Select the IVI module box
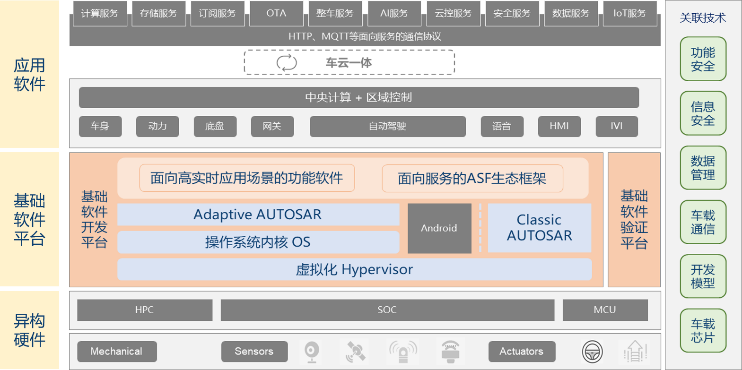 tap(617, 126)
